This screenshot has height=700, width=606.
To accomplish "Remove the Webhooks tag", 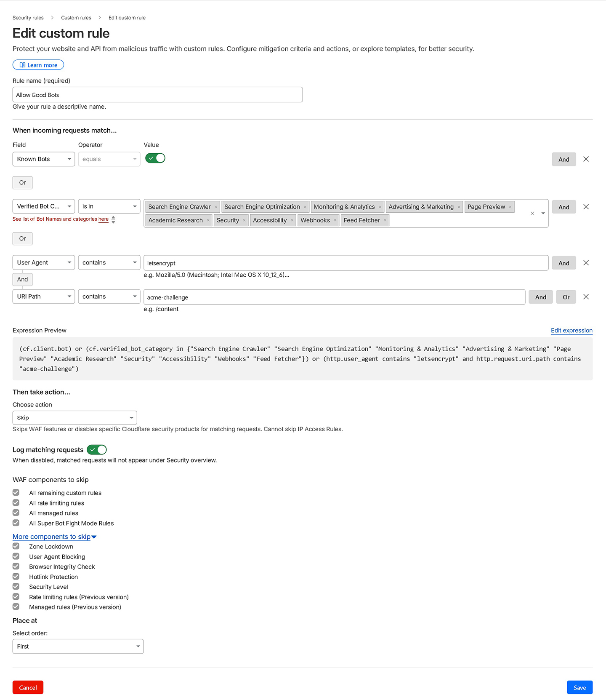I will tap(335, 220).
